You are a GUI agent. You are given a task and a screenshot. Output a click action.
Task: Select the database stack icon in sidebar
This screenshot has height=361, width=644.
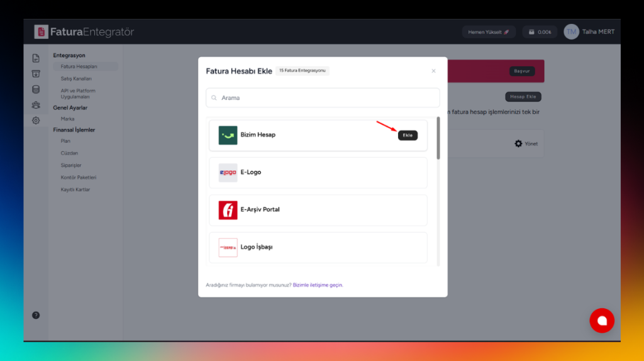pyautogui.click(x=36, y=89)
